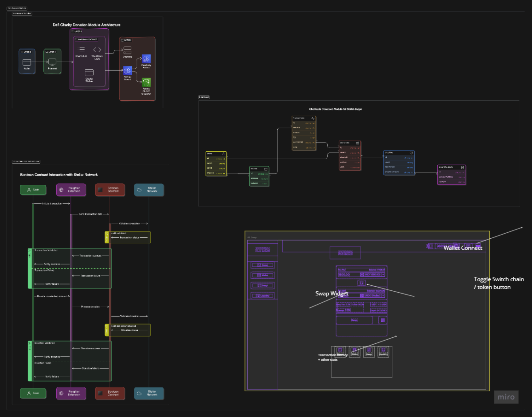Click the square icon button beside the wireframe Swap button
Image resolution: width=532 pixels, height=417 pixels.
(x=383, y=320)
